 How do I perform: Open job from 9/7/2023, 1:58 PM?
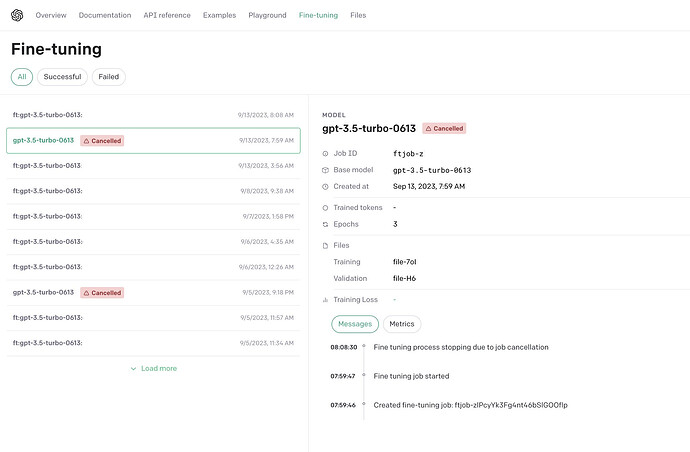click(x=153, y=217)
